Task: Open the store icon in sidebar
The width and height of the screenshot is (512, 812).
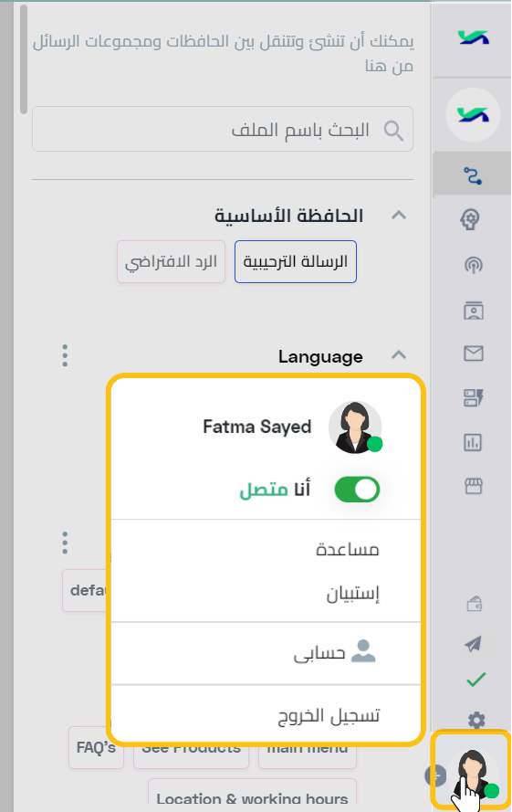Action: point(473,486)
